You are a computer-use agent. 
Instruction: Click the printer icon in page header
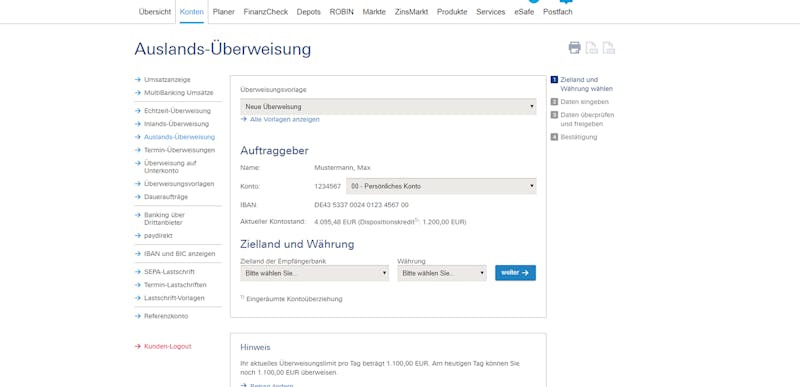(x=574, y=48)
